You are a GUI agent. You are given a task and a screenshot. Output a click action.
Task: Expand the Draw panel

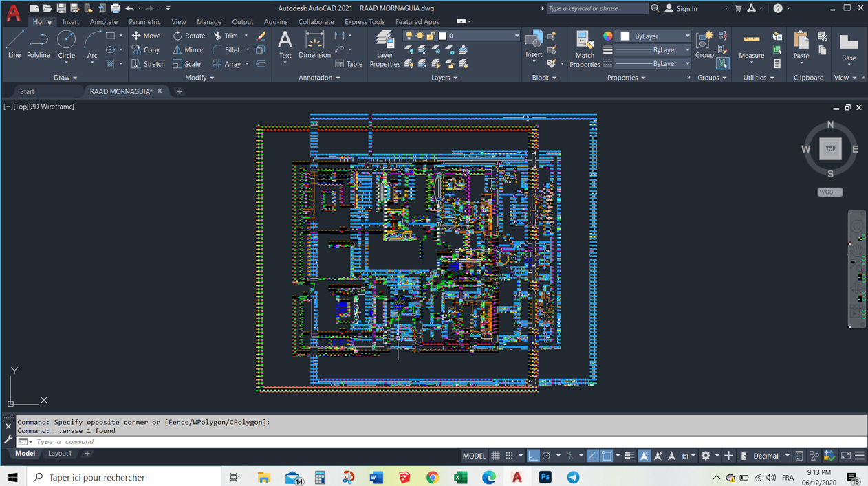tap(65, 78)
